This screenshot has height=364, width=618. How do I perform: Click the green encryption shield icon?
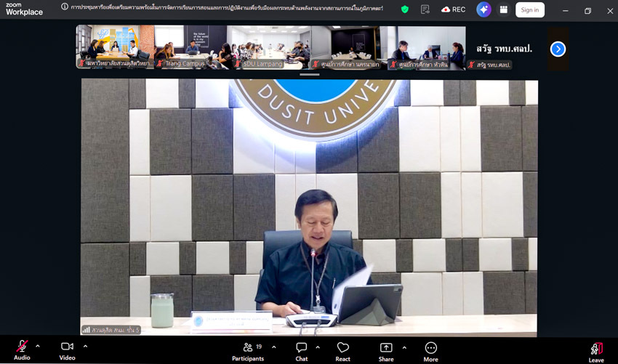coord(405,9)
